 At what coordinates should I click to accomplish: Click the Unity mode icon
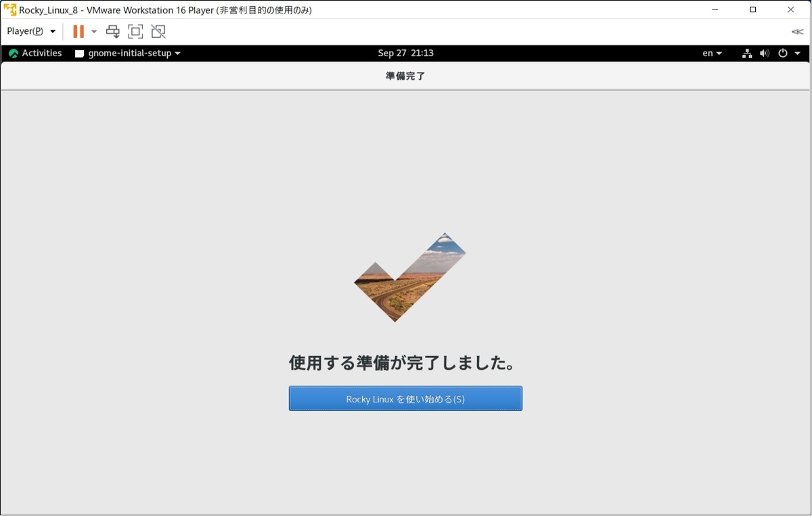[x=158, y=31]
